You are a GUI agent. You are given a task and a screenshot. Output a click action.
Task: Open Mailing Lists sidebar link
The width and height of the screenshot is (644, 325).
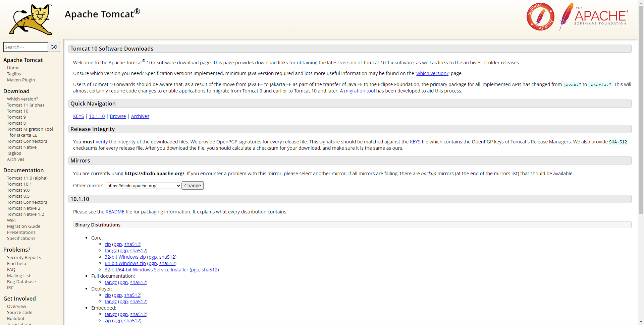point(20,275)
